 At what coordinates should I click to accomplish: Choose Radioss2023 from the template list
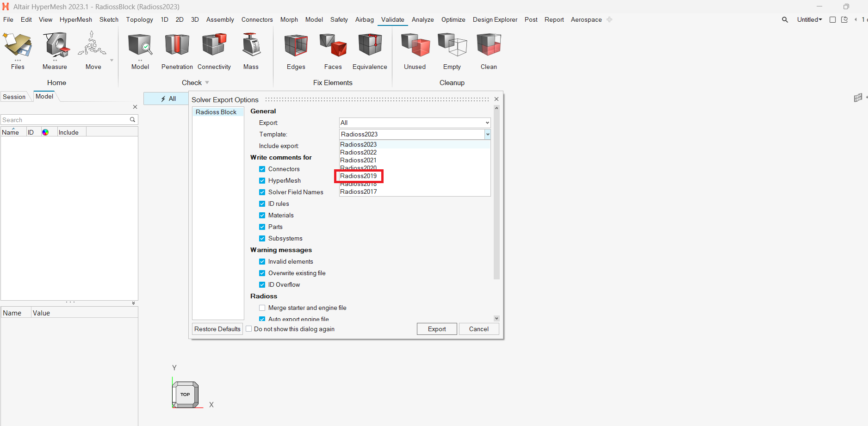click(x=415, y=144)
